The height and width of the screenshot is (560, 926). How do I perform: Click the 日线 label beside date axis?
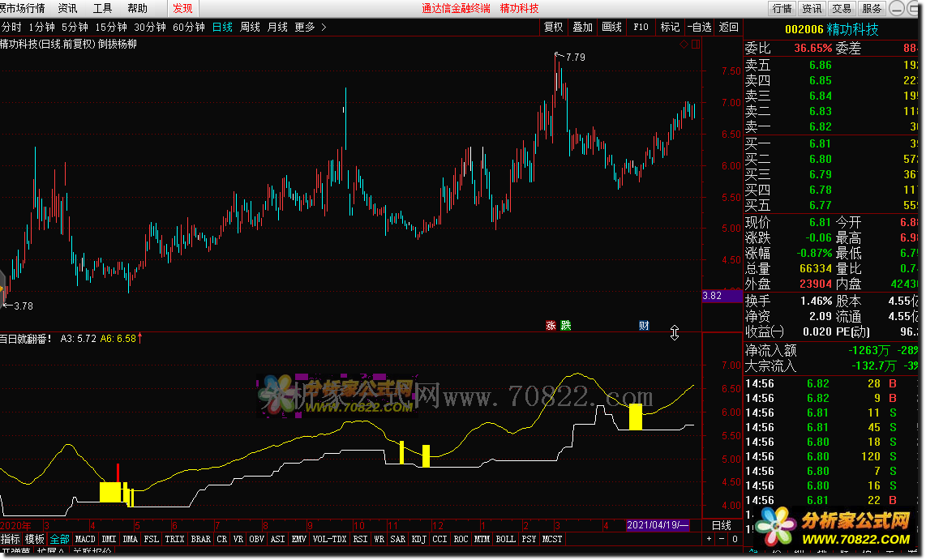722,525
